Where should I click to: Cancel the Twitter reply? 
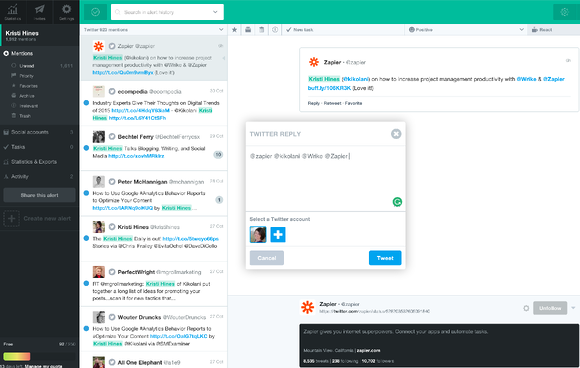pyautogui.click(x=267, y=258)
